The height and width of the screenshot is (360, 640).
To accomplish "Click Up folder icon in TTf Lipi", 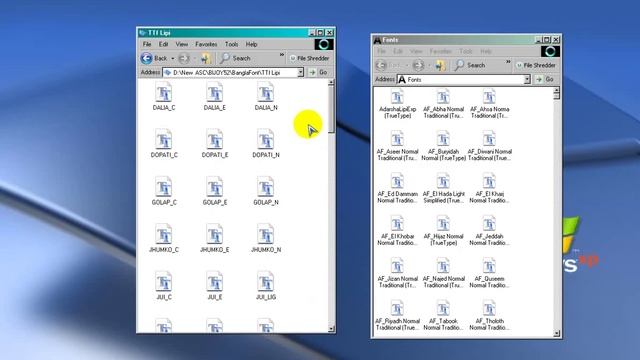I will click(x=205, y=58).
